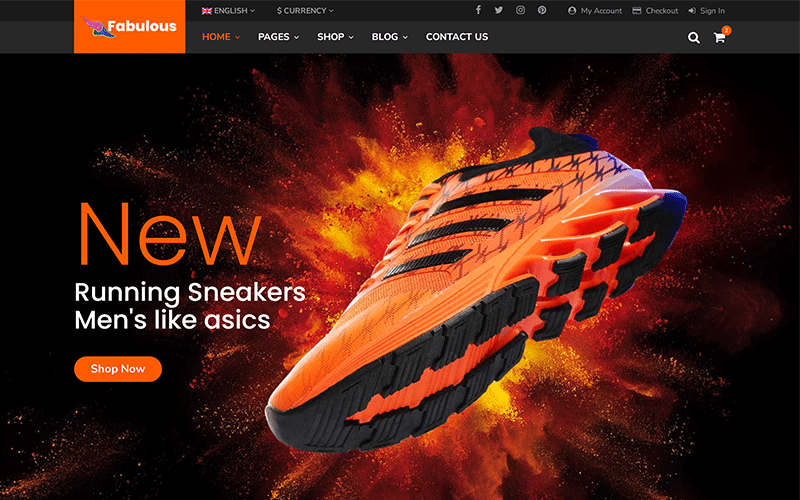This screenshot has width=800, height=500.
Task: Expand the Pages menu dropdown
Action: point(278,37)
